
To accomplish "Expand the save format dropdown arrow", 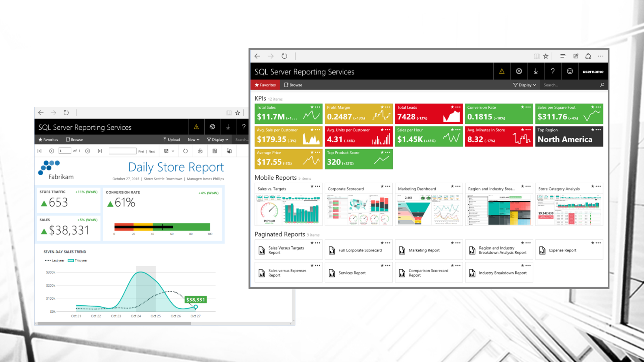I will 173,151.
